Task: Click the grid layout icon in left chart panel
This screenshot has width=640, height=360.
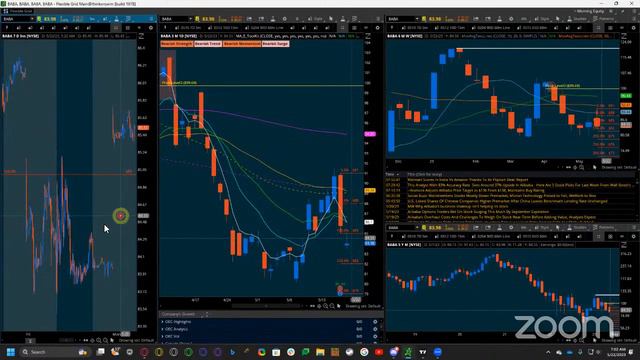Action: point(128,28)
